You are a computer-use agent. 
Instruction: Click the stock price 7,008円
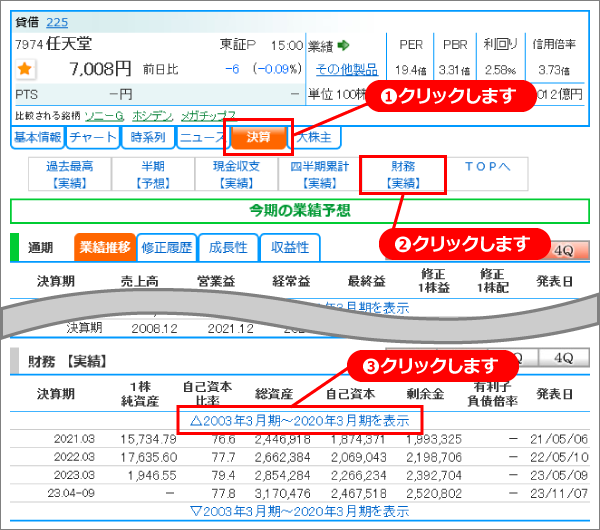100,69
